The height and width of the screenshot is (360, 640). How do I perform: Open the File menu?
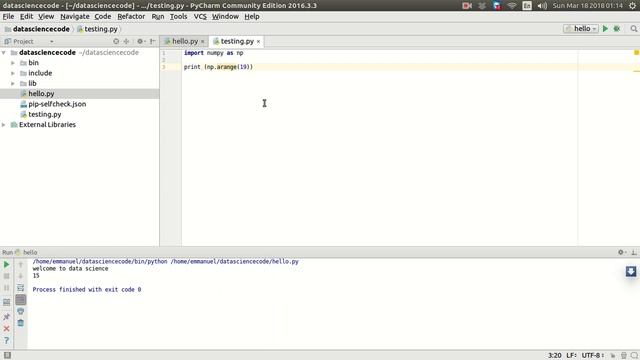[x=8, y=16]
